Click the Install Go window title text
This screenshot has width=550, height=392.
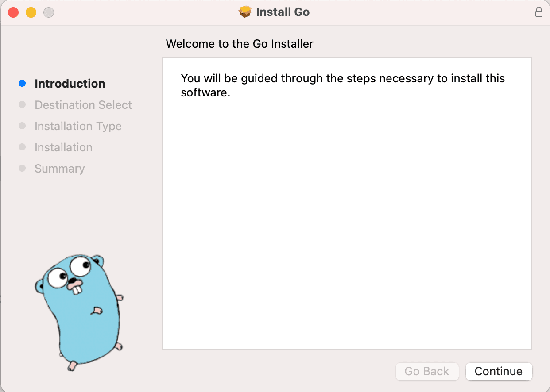point(283,12)
